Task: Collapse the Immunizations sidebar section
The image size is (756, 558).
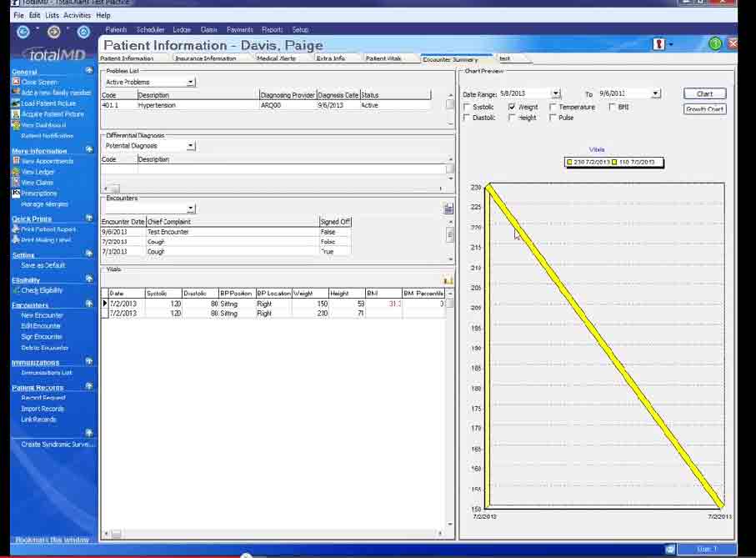Action: click(x=89, y=361)
